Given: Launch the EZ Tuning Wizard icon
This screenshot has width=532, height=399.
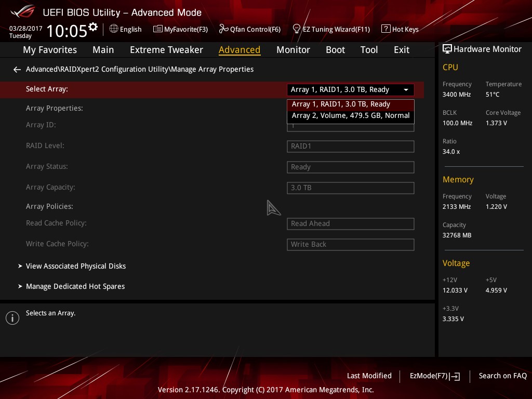Looking at the screenshot, I should pyautogui.click(x=296, y=29).
